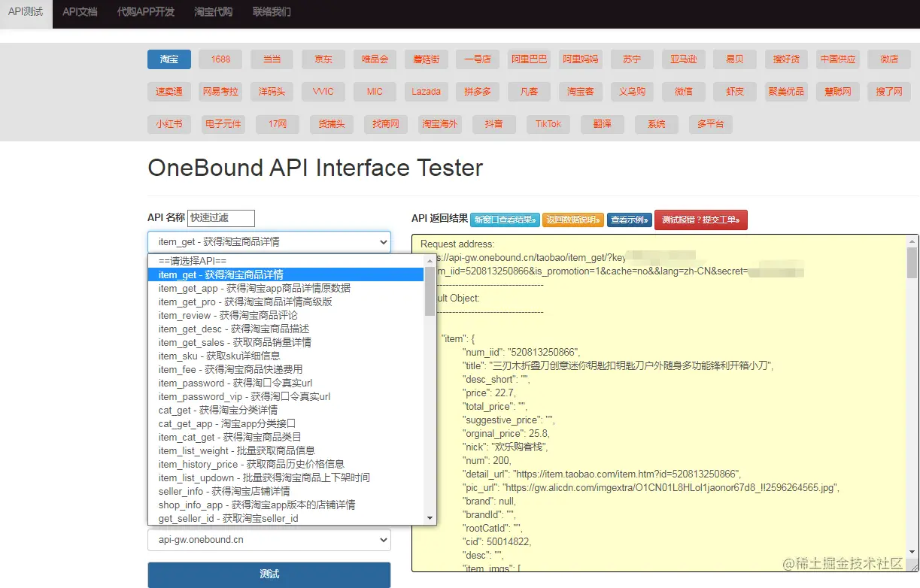This screenshot has height=588, width=920.
Task: Choose the 小红书 platform
Action: tap(169, 124)
